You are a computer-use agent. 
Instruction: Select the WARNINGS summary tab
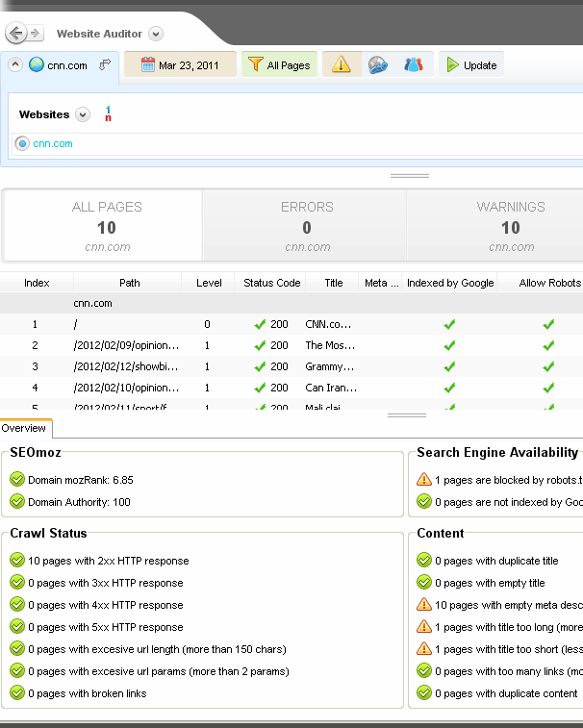tap(510, 226)
